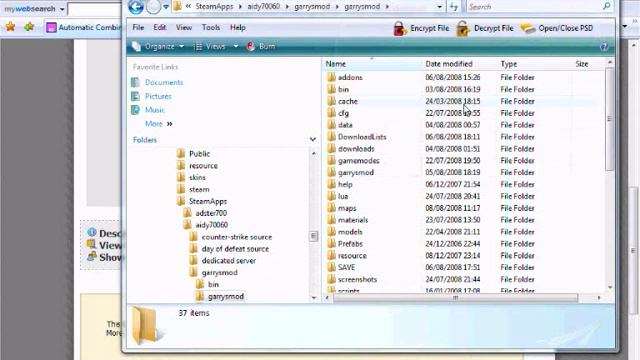Click the Open/Close PSD toolbar button

click(x=557, y=28)
